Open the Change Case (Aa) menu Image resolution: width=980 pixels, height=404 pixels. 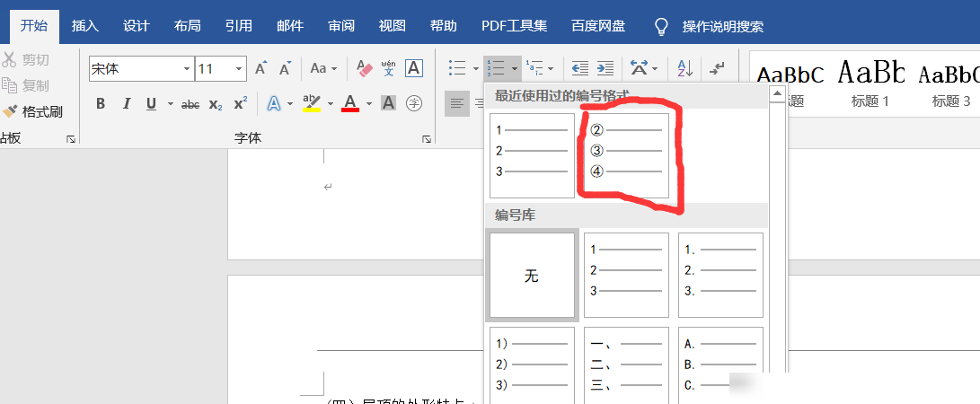click(323, 68)
